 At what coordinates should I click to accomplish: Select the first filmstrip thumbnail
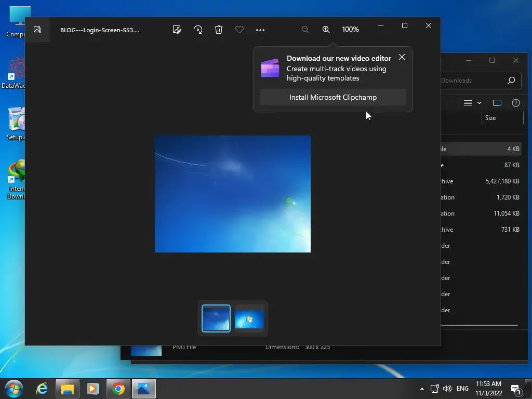point(216,318)
